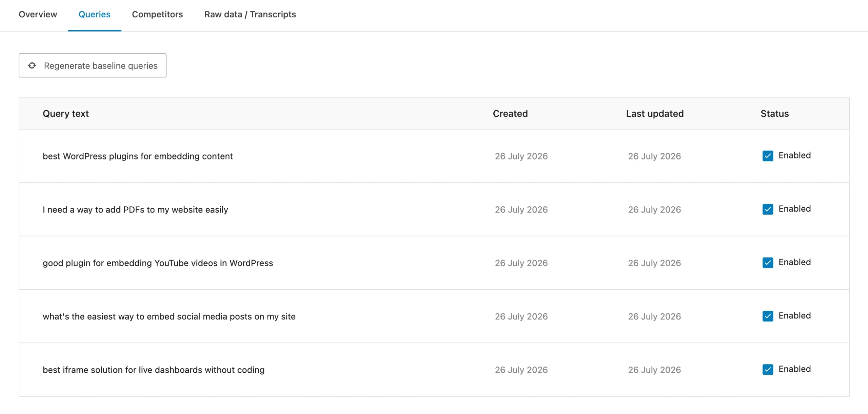Open the Overview tab
Image resolution: width=868 pixels, height=414 pixels.
38,14
